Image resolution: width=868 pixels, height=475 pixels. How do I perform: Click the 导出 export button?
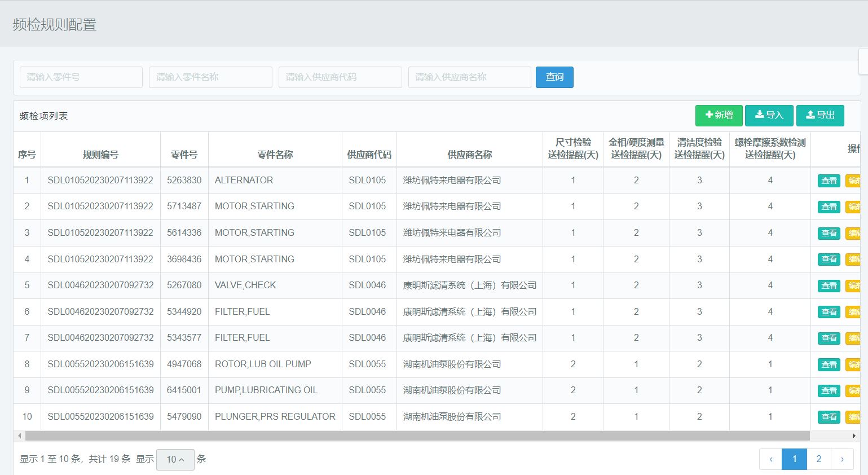(x=820, y=115)
